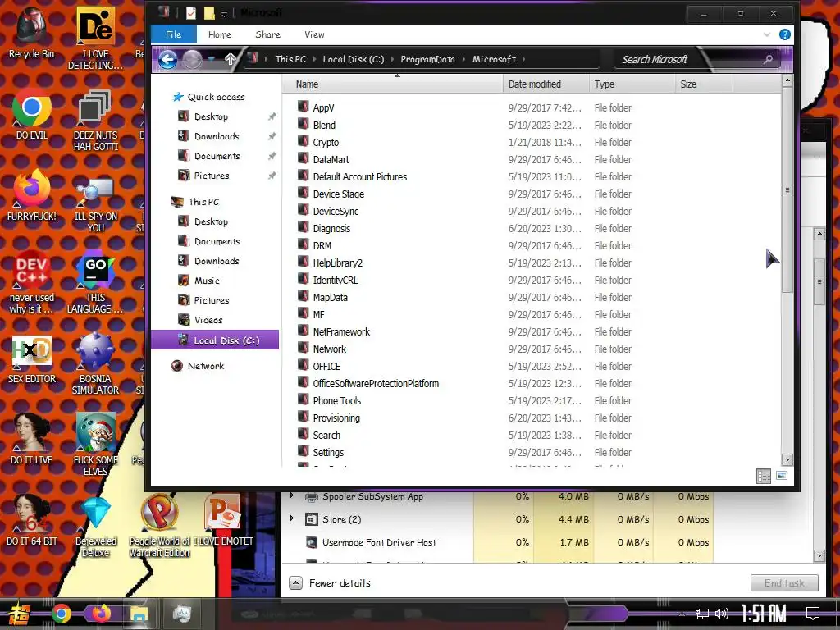Switch to details view layout icon
840x630 pixels.
[764, 476]
